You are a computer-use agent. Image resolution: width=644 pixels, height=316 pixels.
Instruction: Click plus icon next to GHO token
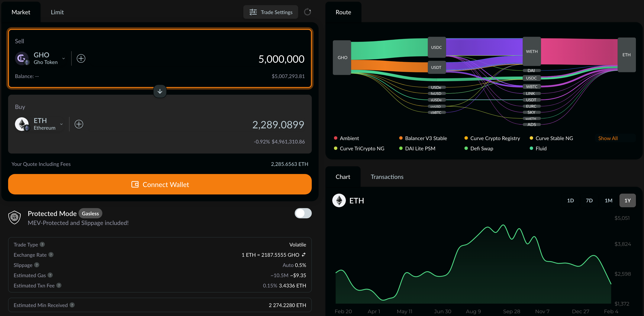pyautogui.click(x=81, y=58)
